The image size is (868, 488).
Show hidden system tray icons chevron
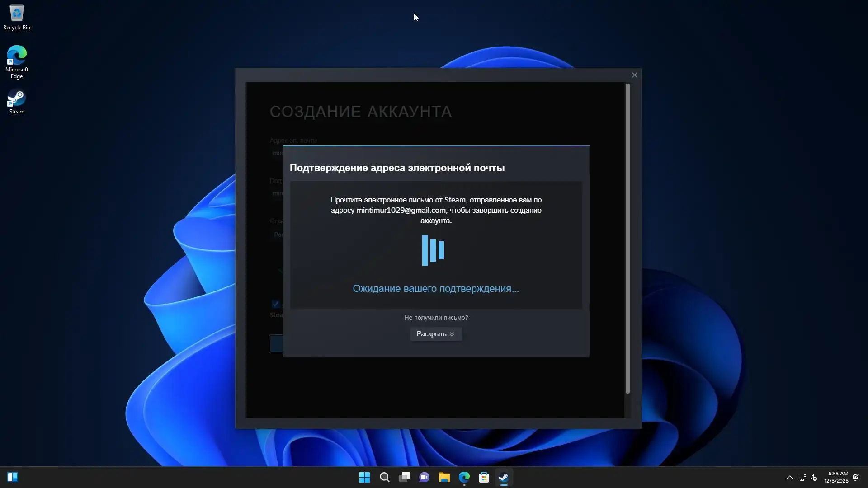789,477
